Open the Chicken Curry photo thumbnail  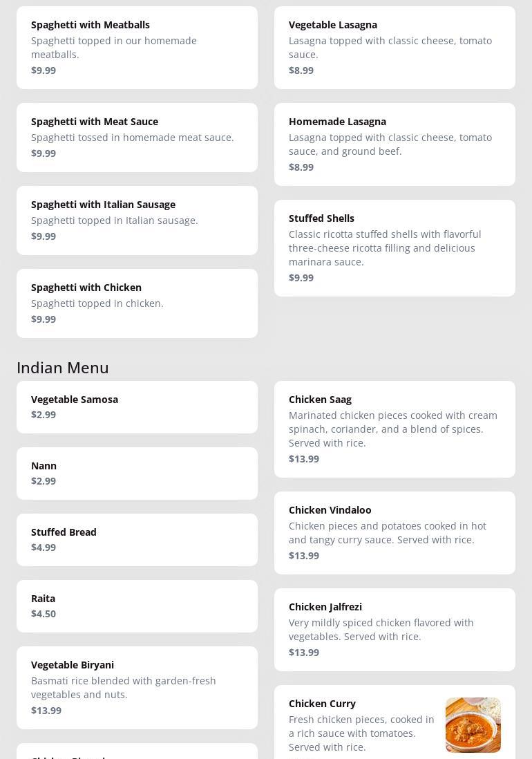coord(473,724)
